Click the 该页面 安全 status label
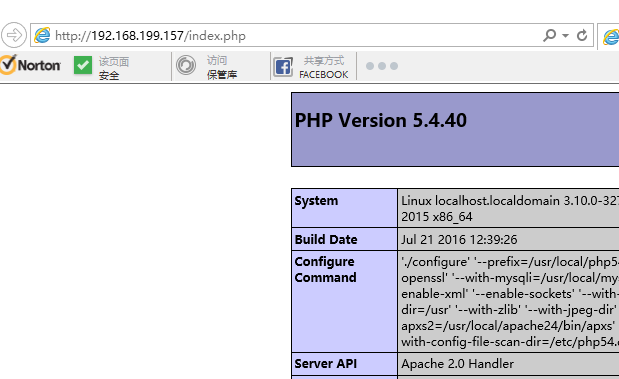The image size is (619, 379). (114, 68)
